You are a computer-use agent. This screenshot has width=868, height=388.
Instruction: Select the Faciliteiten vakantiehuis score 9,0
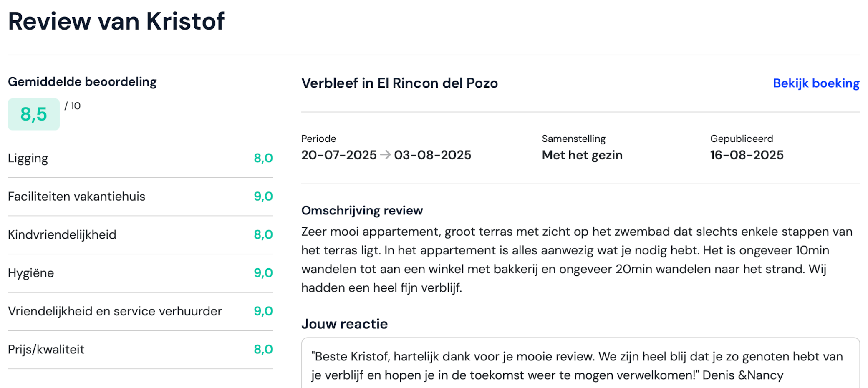(263, 197)
